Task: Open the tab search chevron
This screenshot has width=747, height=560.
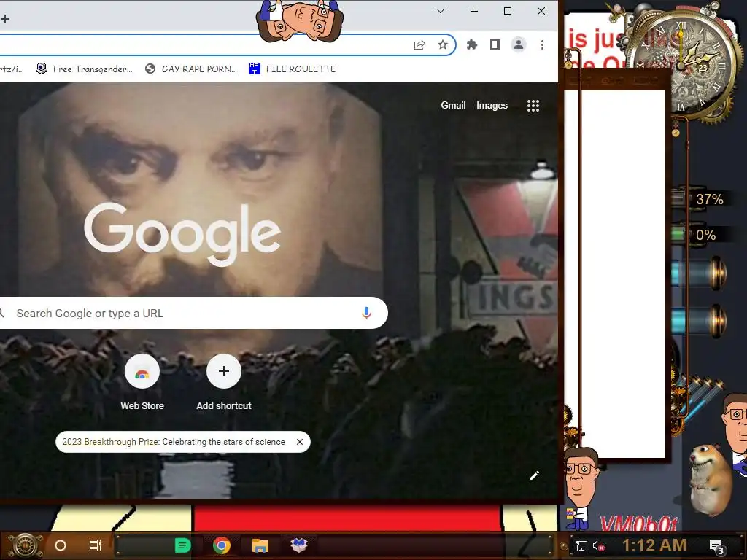Action: click(x=441, y=11)
